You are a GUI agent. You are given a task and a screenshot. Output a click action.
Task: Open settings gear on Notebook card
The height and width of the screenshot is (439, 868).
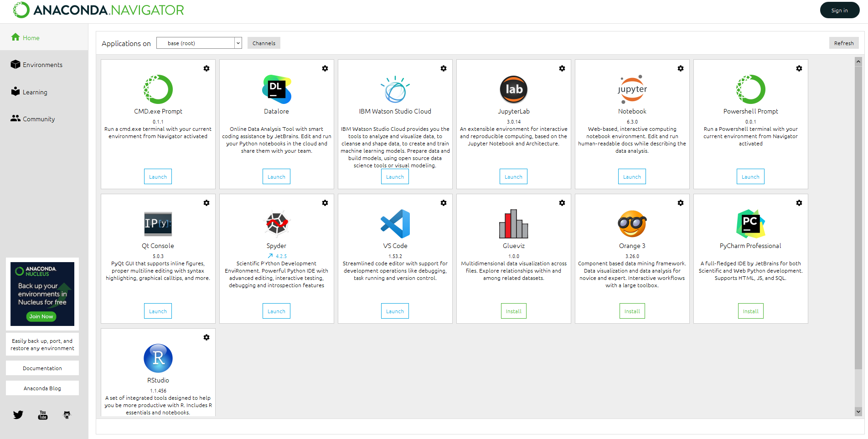pyautogui.click(x=681, y=68)
